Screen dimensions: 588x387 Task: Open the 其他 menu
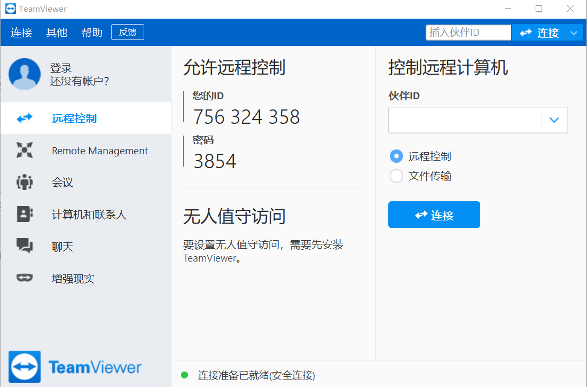point(57,32)
